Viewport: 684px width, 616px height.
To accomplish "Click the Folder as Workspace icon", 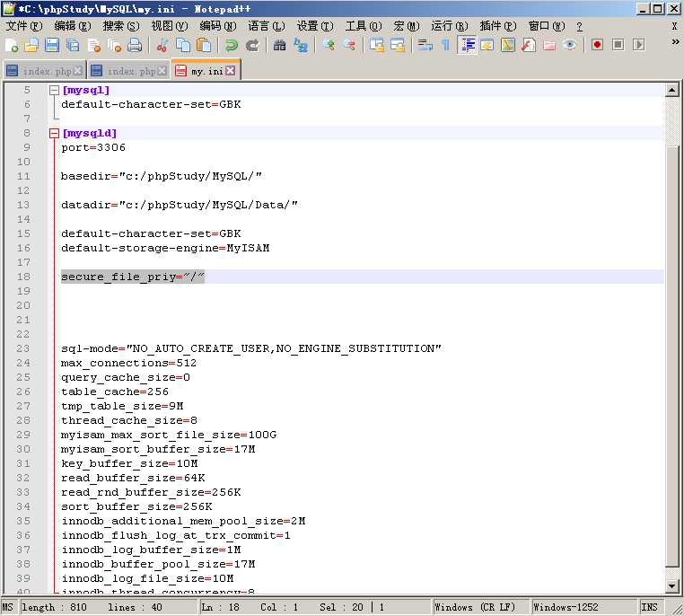I will click(x=549, y=46).
